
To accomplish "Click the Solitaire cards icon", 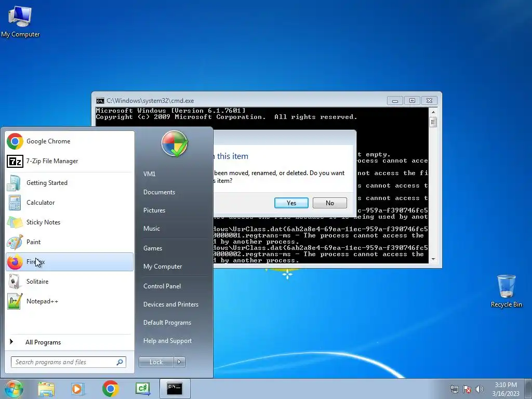I will tap(14, 282).
